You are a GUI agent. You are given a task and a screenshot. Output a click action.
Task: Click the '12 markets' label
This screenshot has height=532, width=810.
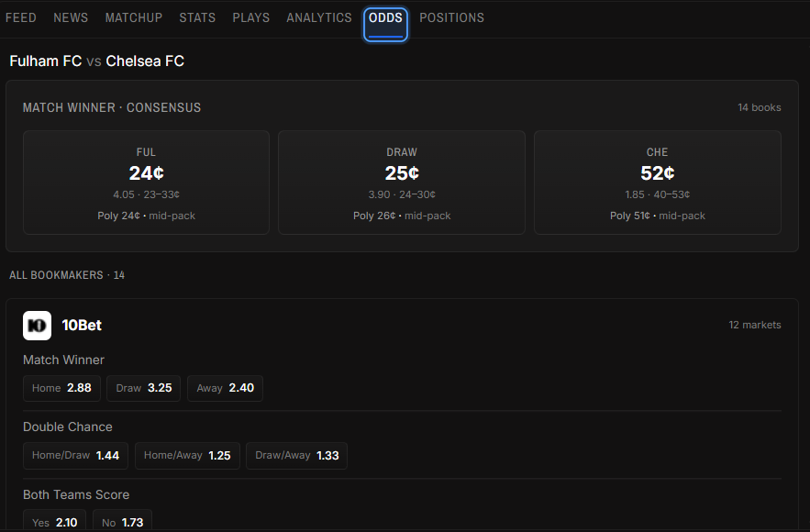pos(755,325)
